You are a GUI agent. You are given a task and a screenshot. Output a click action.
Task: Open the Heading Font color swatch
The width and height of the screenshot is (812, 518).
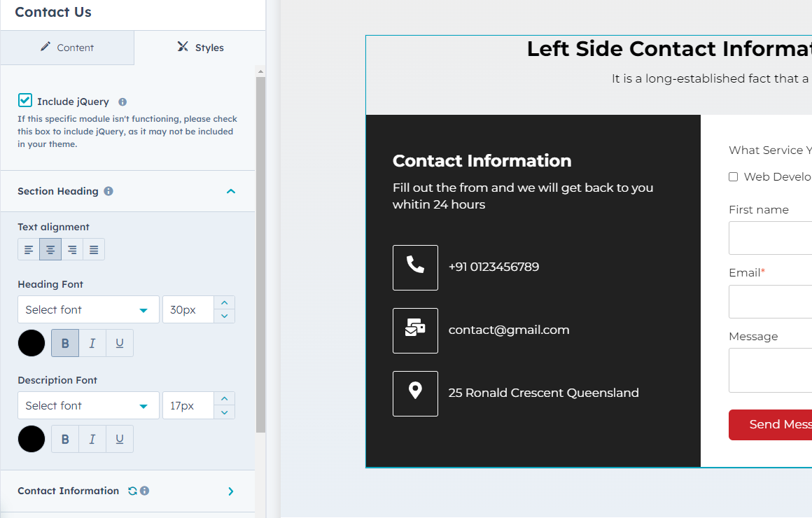point(31,344)
